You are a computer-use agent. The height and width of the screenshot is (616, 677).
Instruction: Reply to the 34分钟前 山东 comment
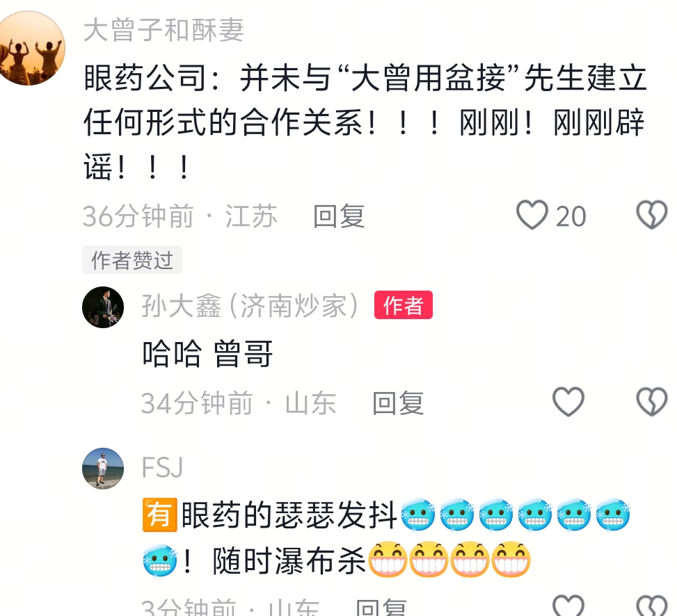coord(398,403)
